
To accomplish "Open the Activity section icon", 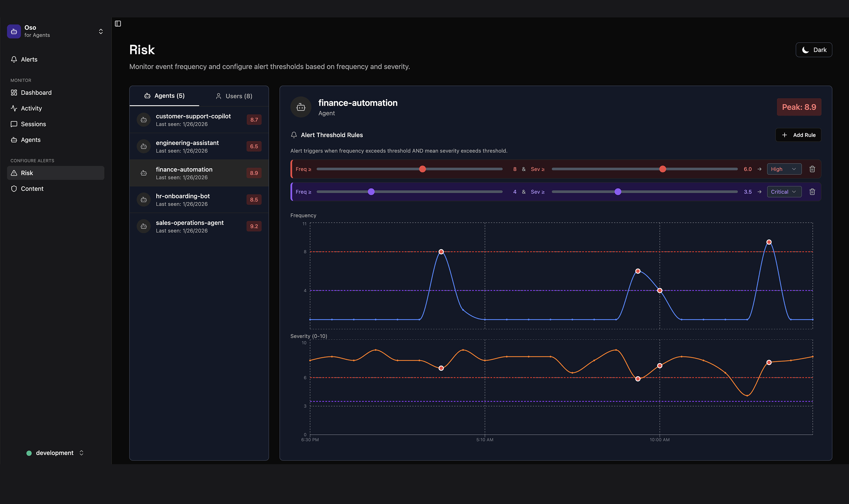I will point(14,108).
